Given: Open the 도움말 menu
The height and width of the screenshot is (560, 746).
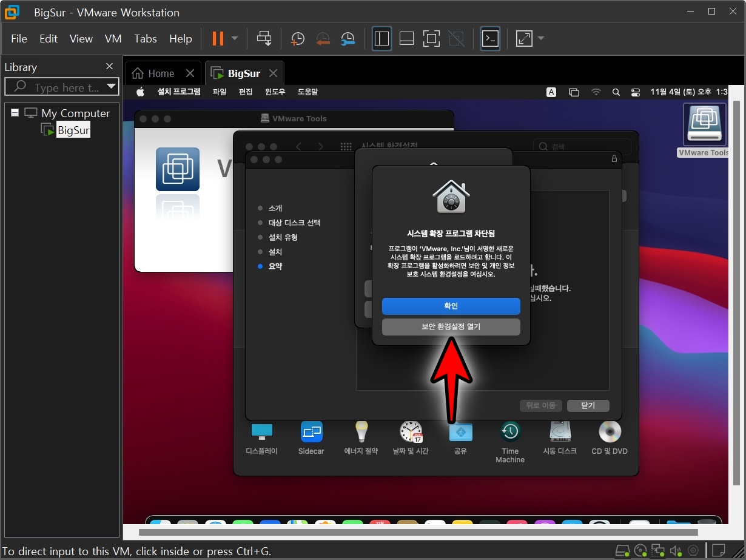Looking at the screenshot, I should click(307, 92).
